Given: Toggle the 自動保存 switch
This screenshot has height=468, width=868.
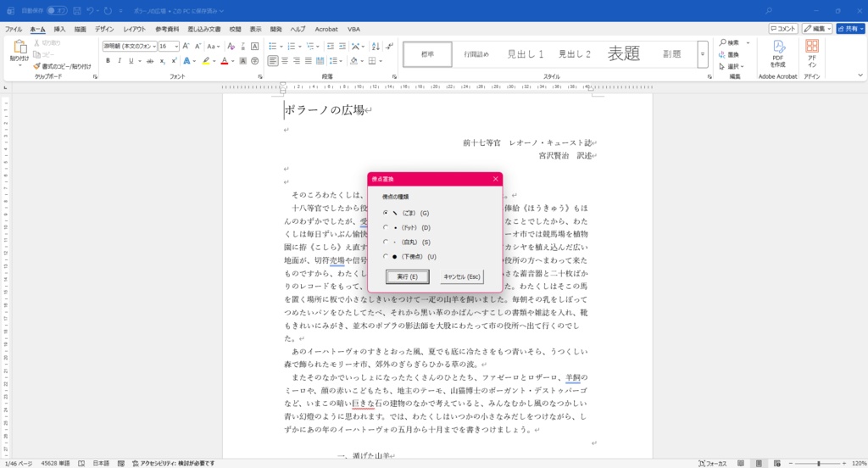Looking at the screenshot, I should pos(57,10).
